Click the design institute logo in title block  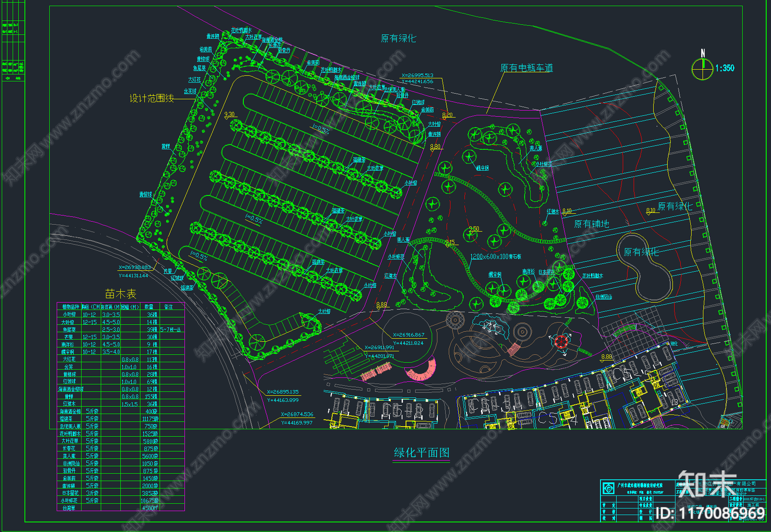[608, 488]
